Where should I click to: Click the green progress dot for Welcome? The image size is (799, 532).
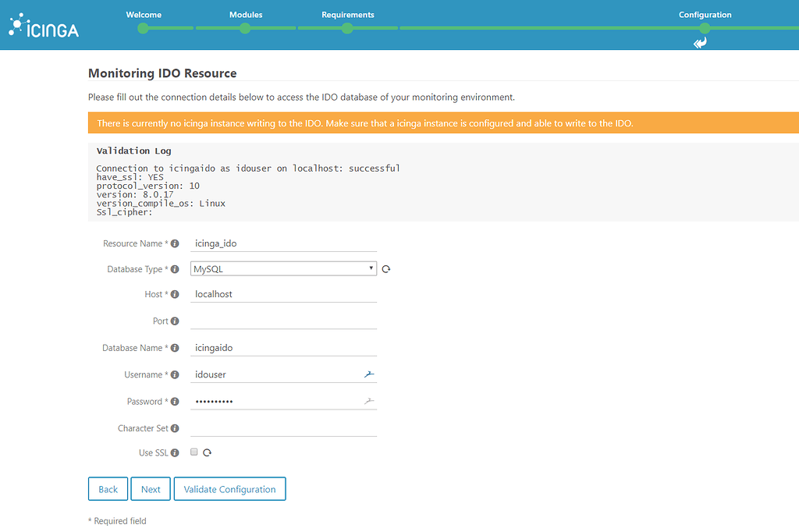tap(142, 27)
